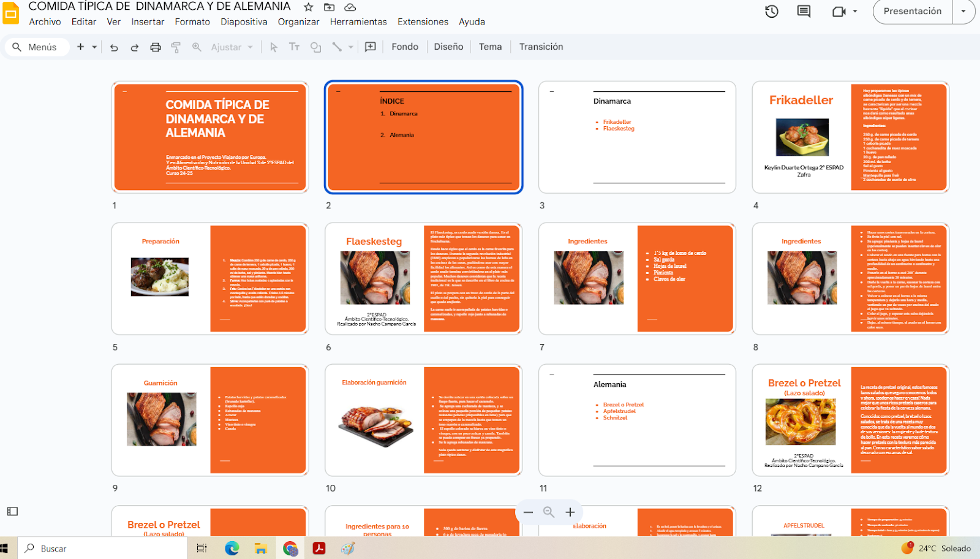The height and width of the screenshot is (559, 980).
Task: Select the text box tool
Action: pos(294,47)
